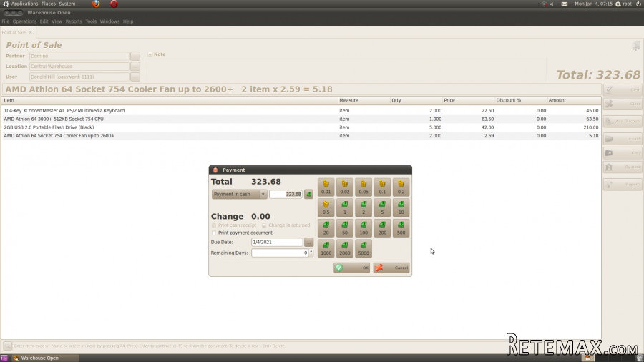Click the Remaining Days input field

pos(280,253)
